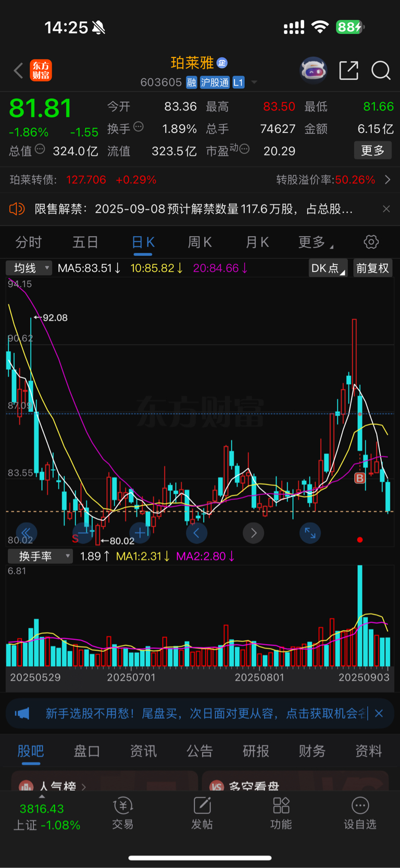
Task: Toggle the DK点 indicator
Action: pos(328,268)
